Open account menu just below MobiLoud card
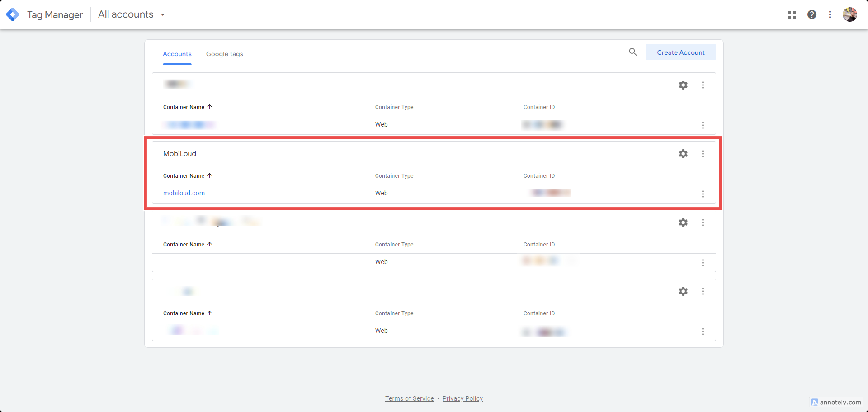The height and width of the screenshot is (412, 868). click(703, 223)
